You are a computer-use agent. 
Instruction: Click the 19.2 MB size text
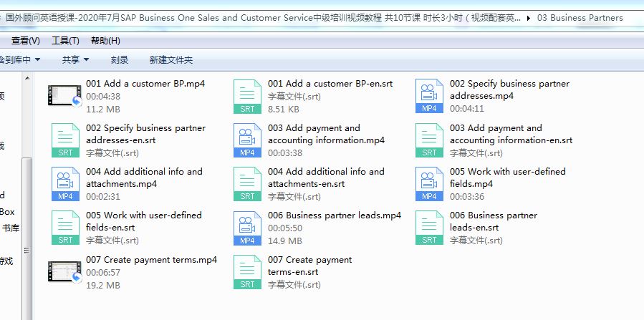pos(103,286)
